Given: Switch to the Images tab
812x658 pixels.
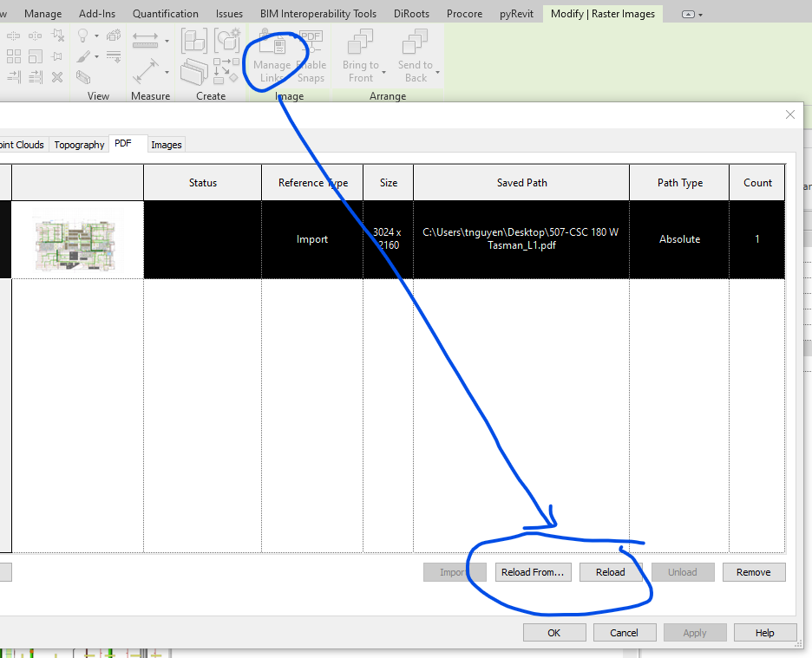Looking at the screenshot, I should 166,144.
